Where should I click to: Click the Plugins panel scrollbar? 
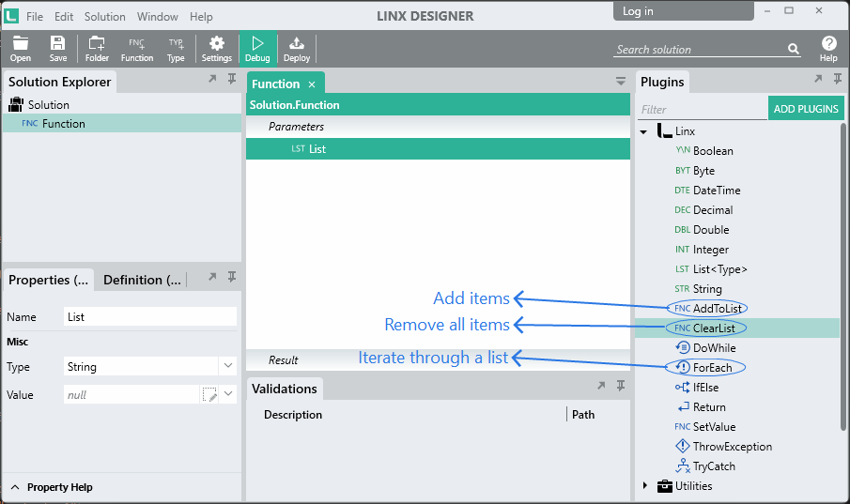[842, 276]
